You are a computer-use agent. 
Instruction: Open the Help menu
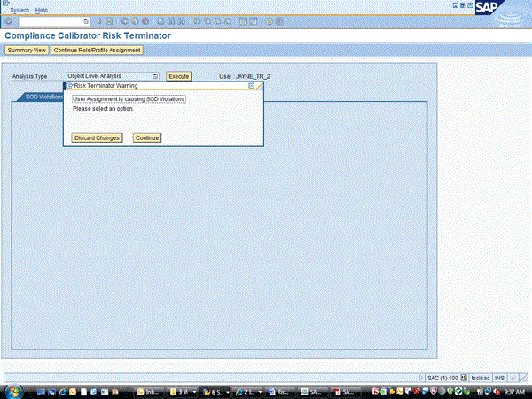pos(42,10)
